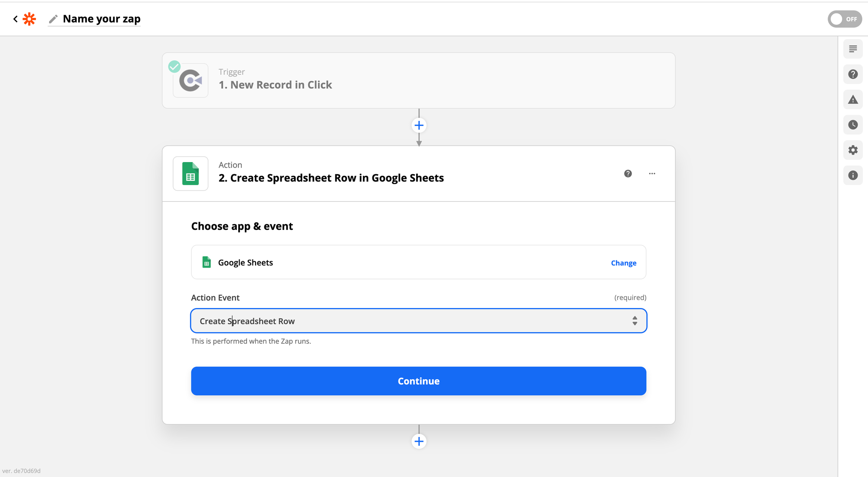This screenshot has height=477, width=868.
Task: Go back using the left chevron arrow
Action: click(16, 19)
